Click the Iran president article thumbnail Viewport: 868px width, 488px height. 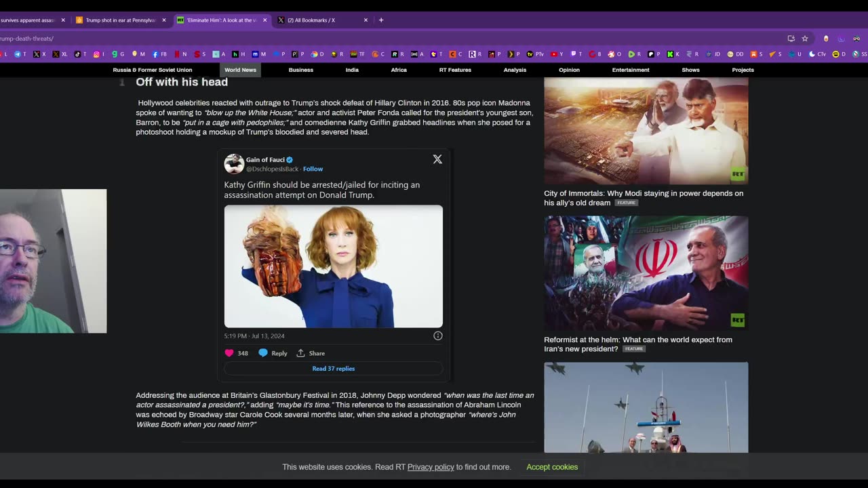(x=646, y=273)
